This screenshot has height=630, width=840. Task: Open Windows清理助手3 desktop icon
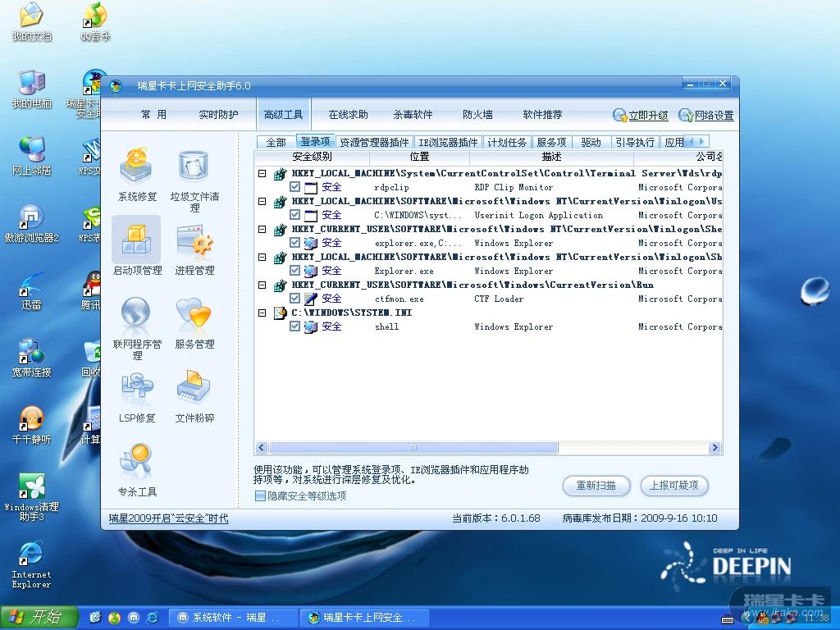[x=32, y=497]
